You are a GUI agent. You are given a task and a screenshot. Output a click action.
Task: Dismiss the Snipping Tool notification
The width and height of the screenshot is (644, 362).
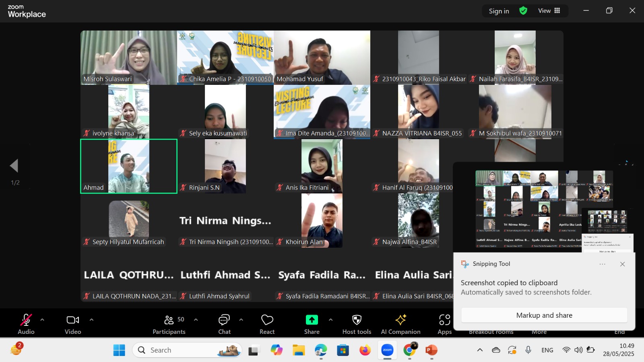[x=623, y=264]
